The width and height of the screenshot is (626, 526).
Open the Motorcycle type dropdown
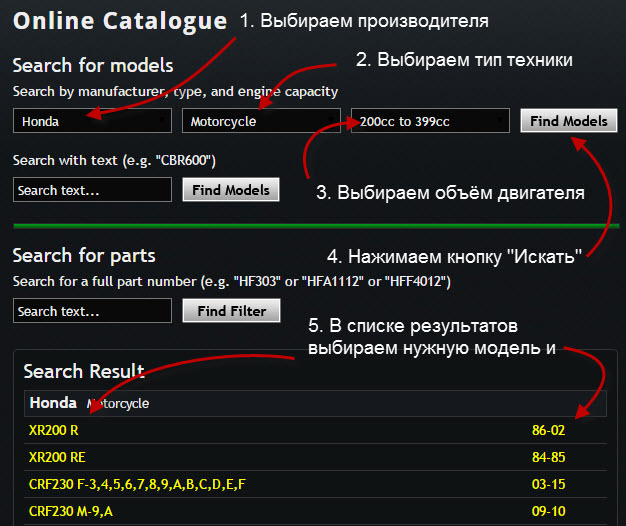tap(261, 121)
